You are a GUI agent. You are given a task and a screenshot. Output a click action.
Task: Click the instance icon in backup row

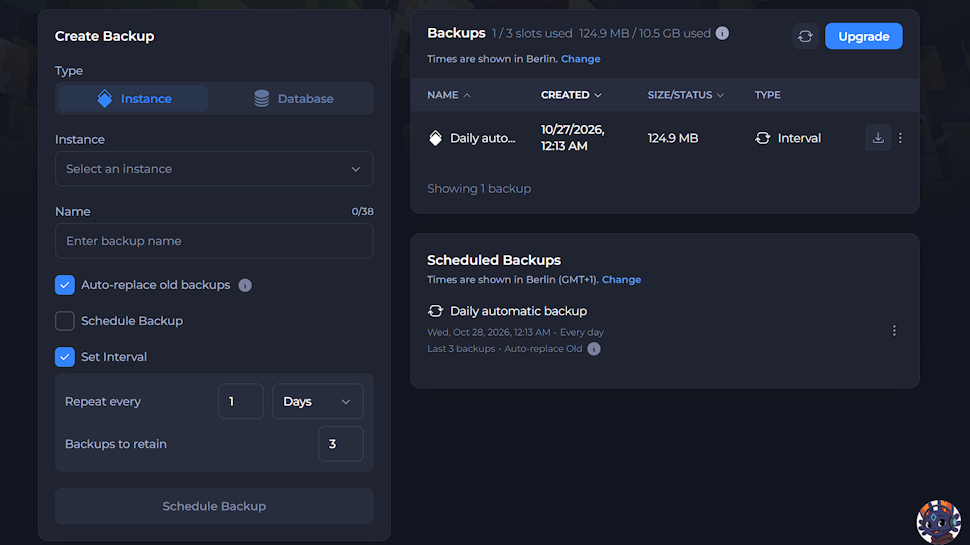[436, 138]
